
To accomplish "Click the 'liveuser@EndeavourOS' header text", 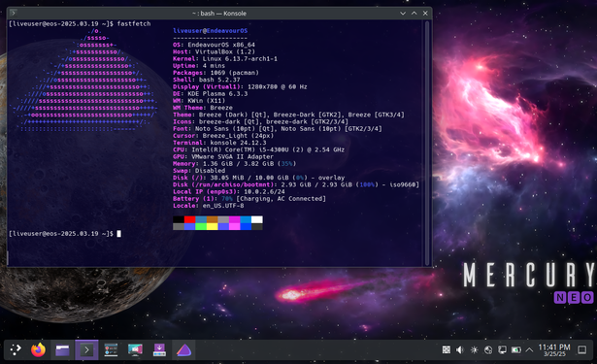I will point(211,31).
